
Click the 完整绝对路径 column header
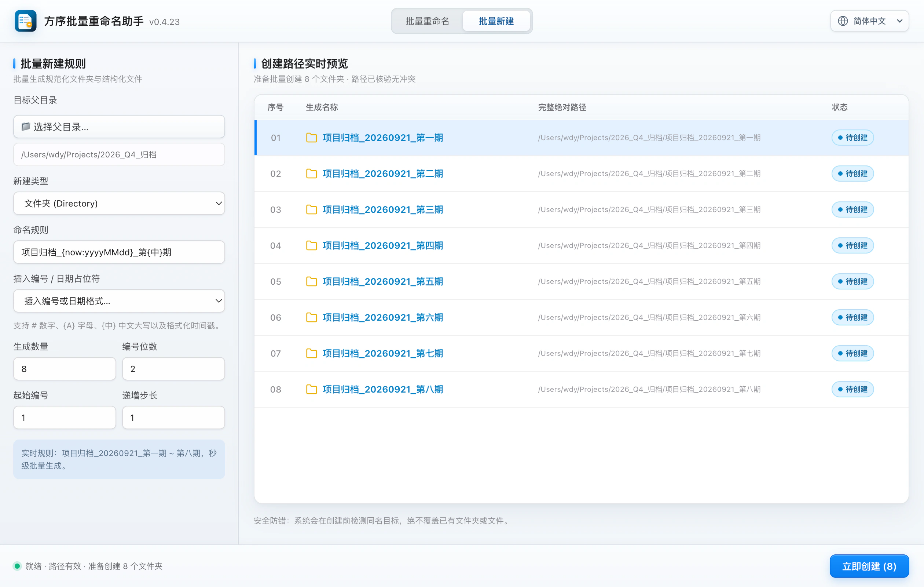point(562,107)
